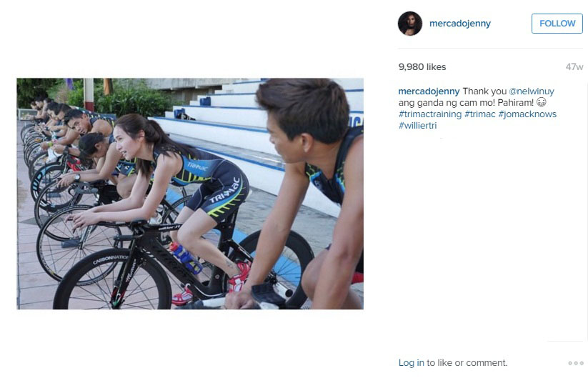
Task: View the 9,980 likes count
Action: [422, 66]
